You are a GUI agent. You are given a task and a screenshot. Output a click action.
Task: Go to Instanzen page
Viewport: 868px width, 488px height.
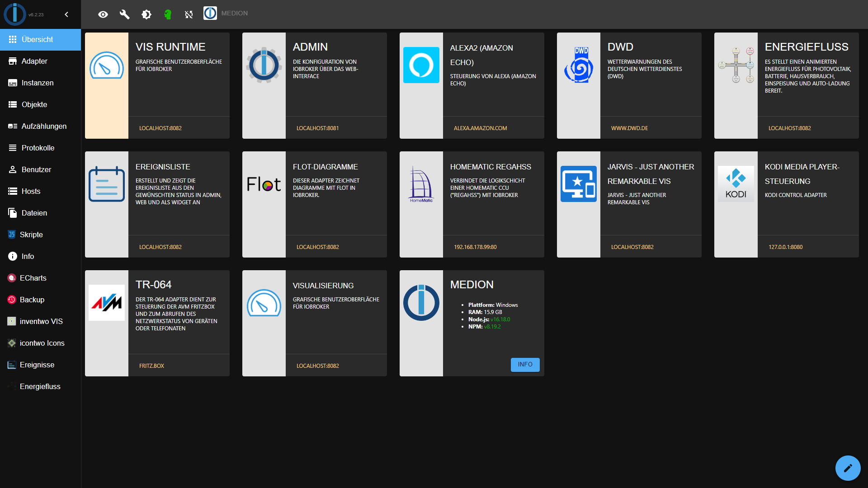pyautogui.click(x=41, y=83)
